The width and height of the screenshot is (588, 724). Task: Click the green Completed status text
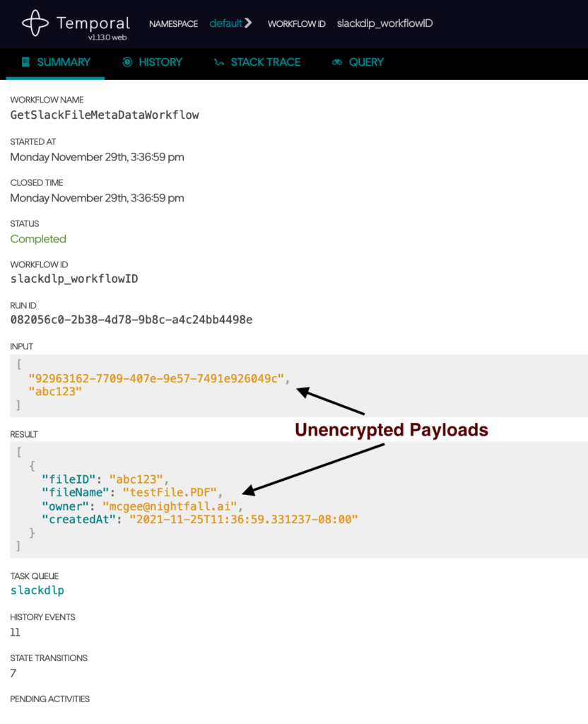pyautogui.click(x=38, y=239)
